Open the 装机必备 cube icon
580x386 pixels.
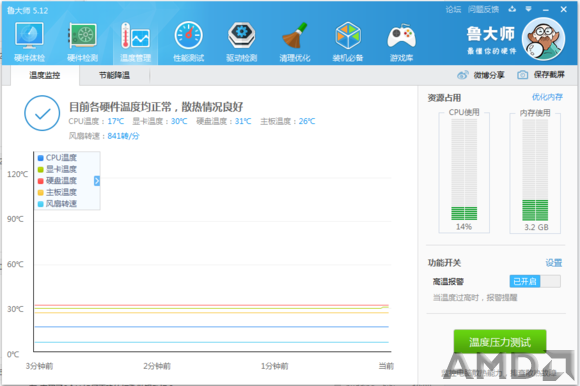(x=348, y=42)
